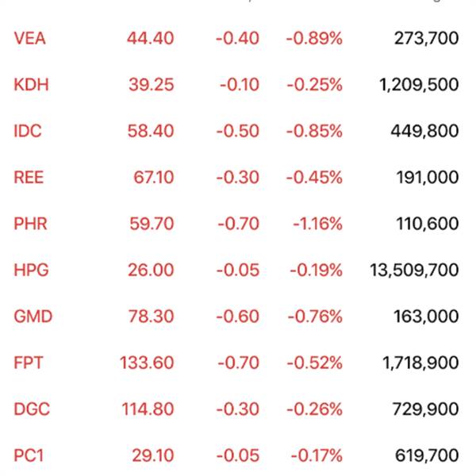Viewport: 476px width, 476px height.
Task: Click DGC's price 114.80
Action: click(147, 409)
